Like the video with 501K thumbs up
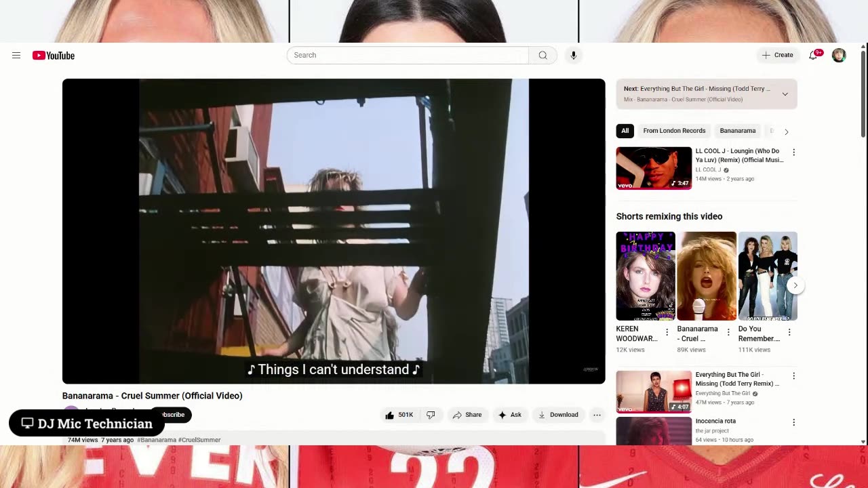868x488 pixels. click(399, 415)
